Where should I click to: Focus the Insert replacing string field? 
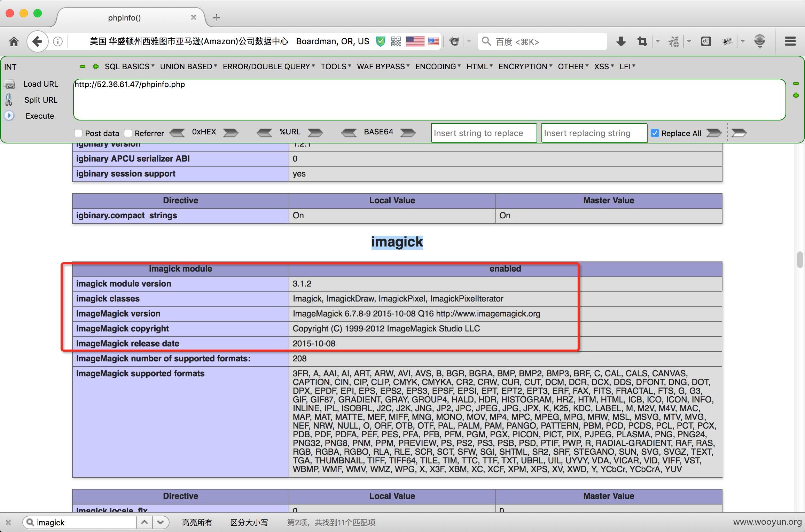point(594,133)
